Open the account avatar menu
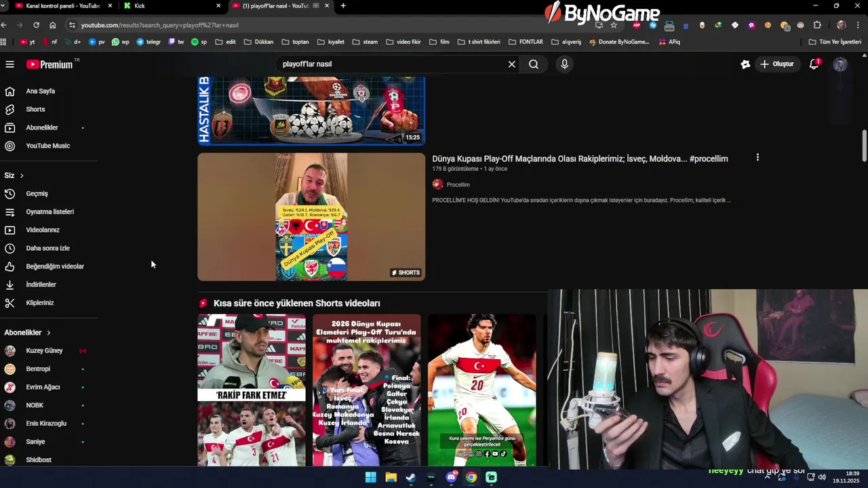 [x=840, y=64]
